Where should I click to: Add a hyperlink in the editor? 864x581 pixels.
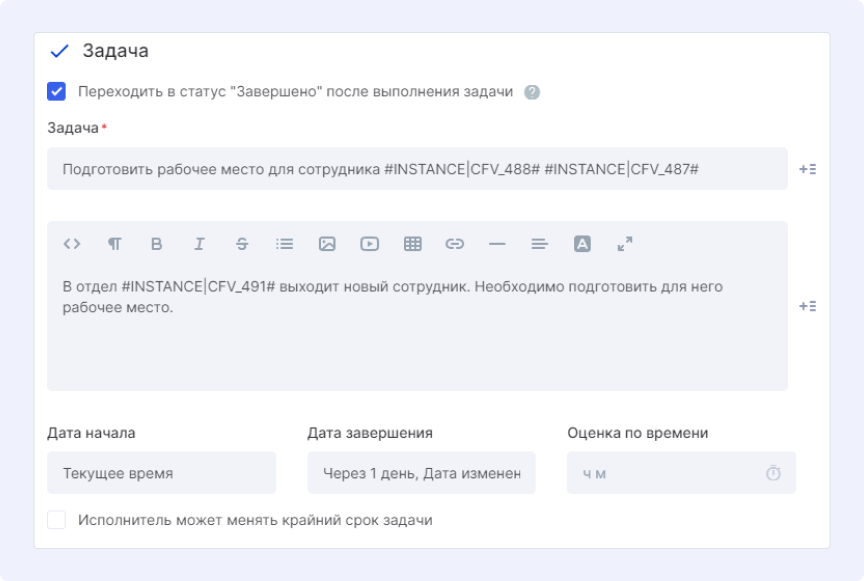pos(455,243)
